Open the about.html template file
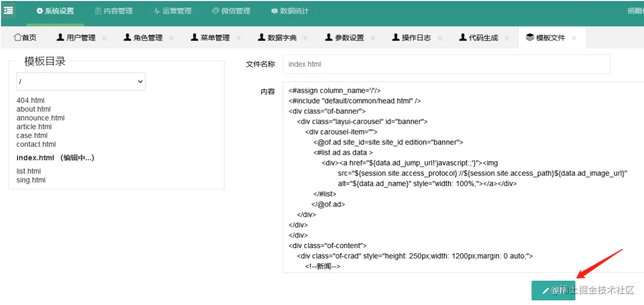Screen dimensions: 644x305 click(34, 109)
